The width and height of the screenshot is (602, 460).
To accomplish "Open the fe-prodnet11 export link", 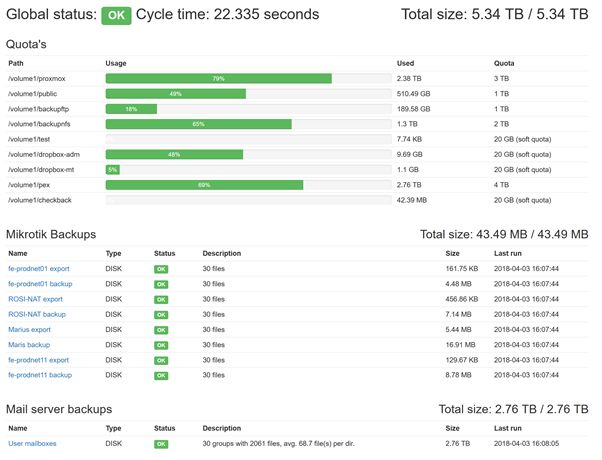I will [x=39, y=360].
